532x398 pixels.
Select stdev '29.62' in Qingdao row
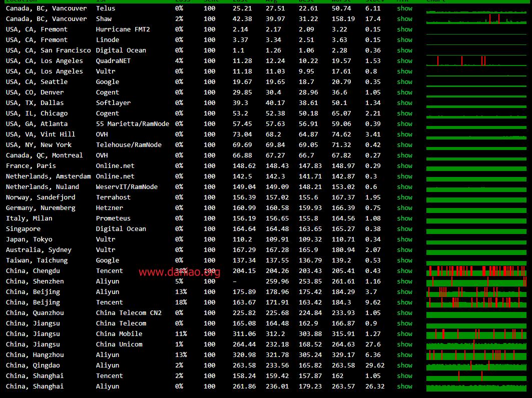pos(375,365)
